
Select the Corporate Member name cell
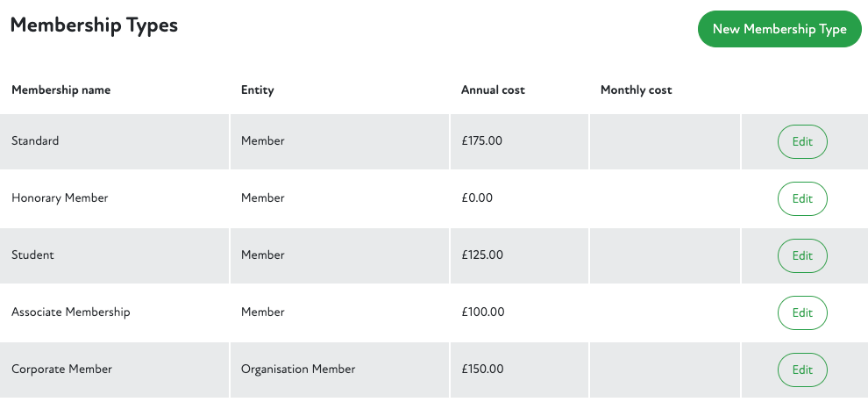click(62, 369)
